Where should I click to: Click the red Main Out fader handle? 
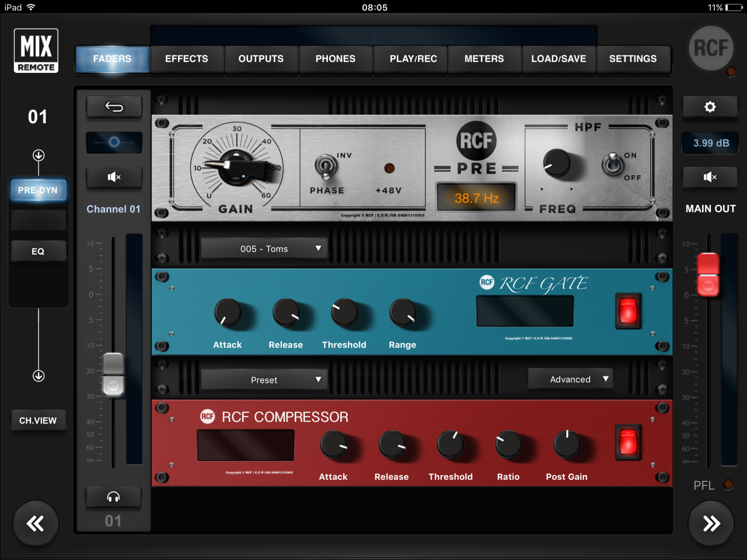pos(708,275)
